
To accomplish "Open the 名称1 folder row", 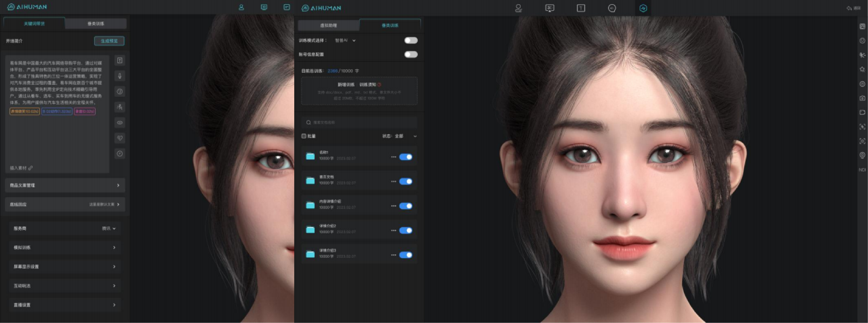I will click(359, 156).
